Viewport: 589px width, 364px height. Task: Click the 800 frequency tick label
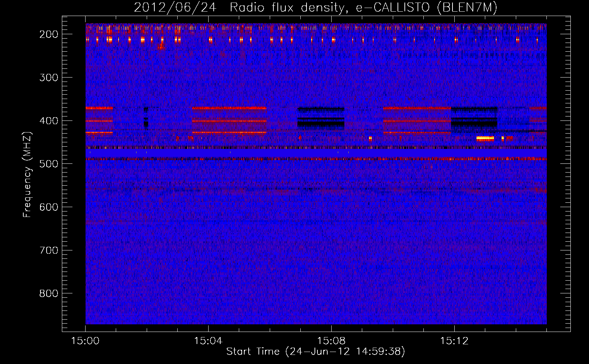49,293
